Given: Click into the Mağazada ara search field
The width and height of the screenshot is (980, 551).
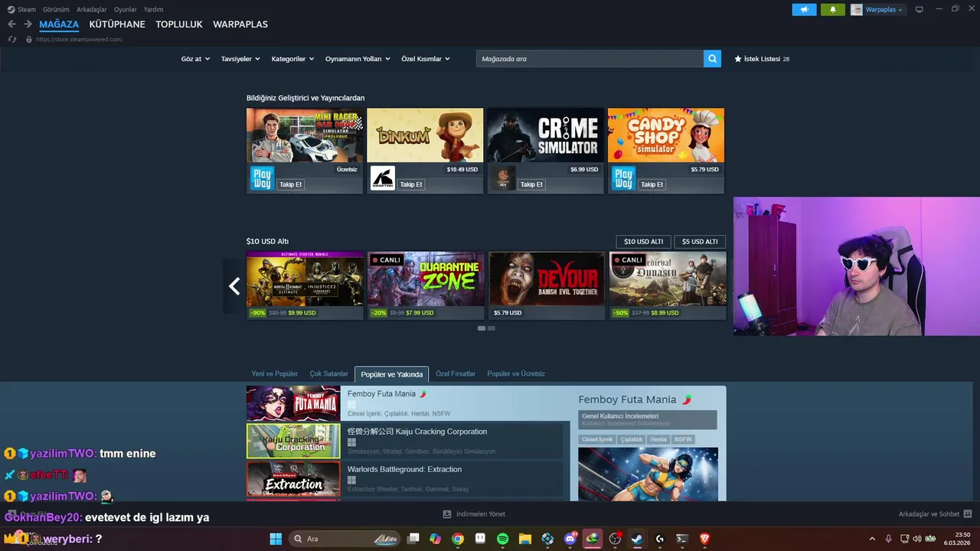Looking at the screenshot, I should [x=590, y=59].
